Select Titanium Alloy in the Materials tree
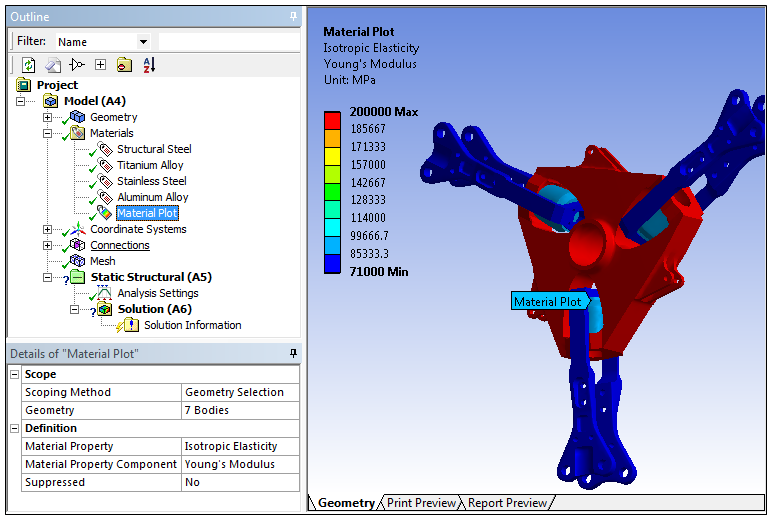The image size is (772, 520). click(x=150, y=165)
